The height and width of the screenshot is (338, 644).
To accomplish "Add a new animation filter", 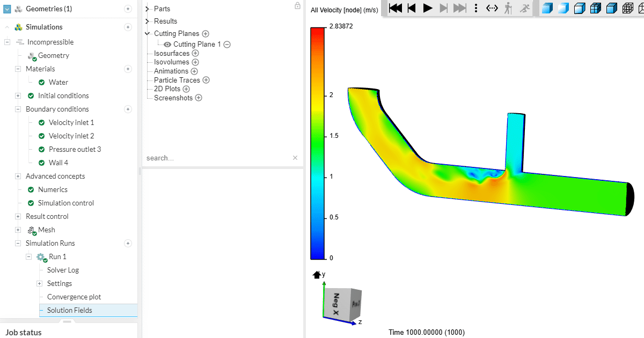I will [x=194, y=71].
